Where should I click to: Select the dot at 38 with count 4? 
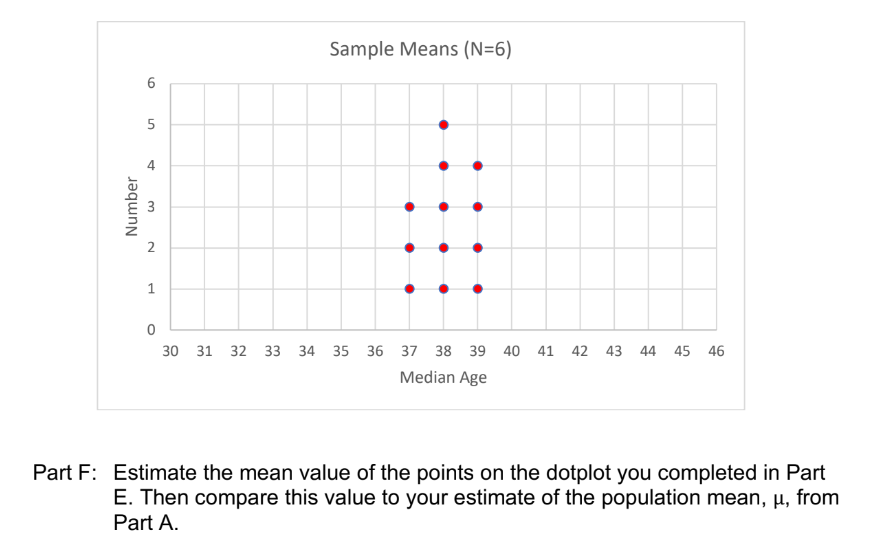(x=443, y=166)
